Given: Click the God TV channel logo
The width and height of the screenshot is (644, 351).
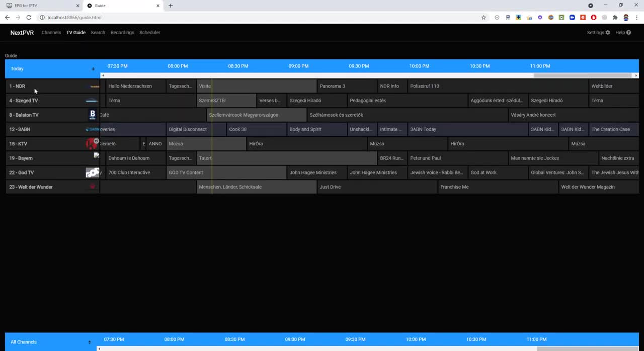Looking at the screenshot, I should [92, 172].
